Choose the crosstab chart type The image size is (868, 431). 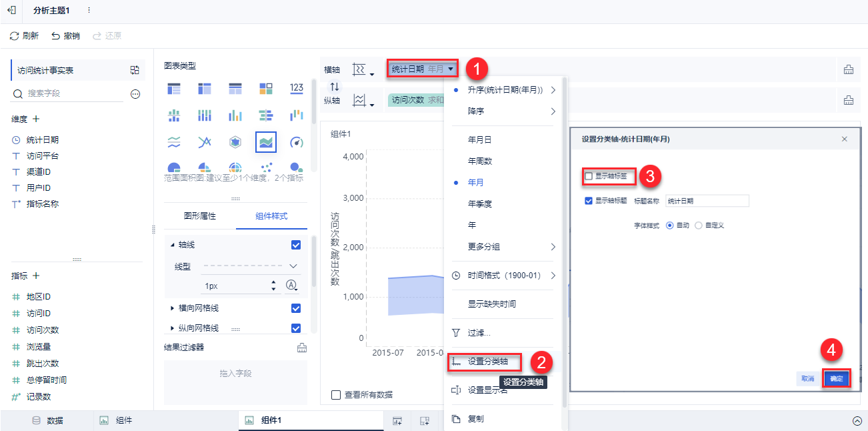(205, 88)
